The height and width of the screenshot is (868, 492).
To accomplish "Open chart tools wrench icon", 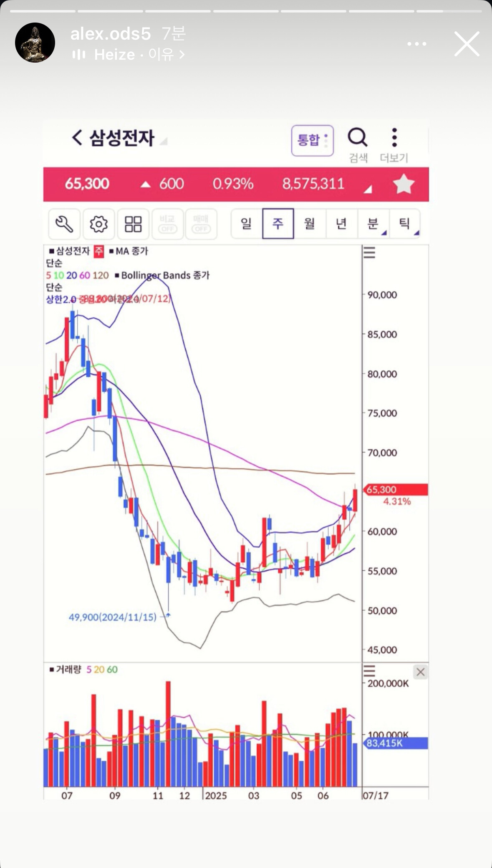I will [x=64, y=224].
